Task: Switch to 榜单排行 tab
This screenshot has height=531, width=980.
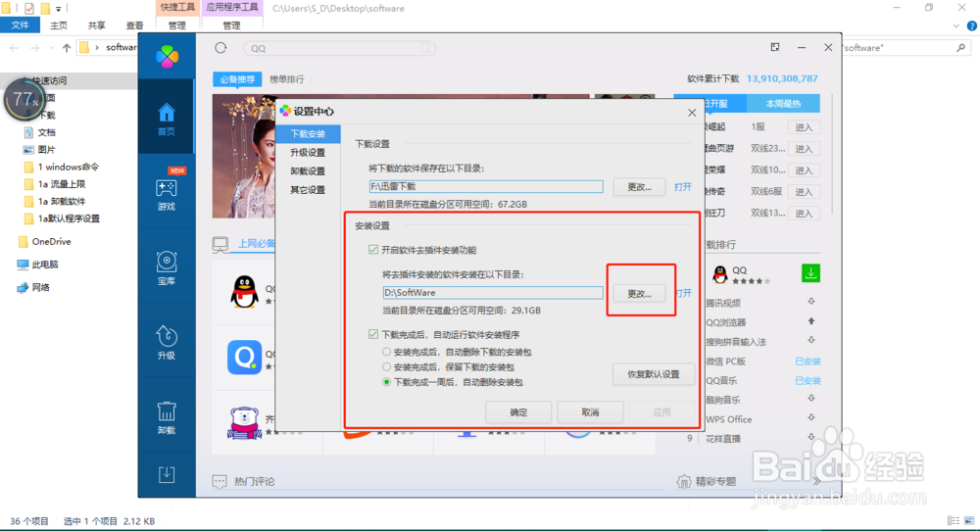Action: click(x=287, y=79)
